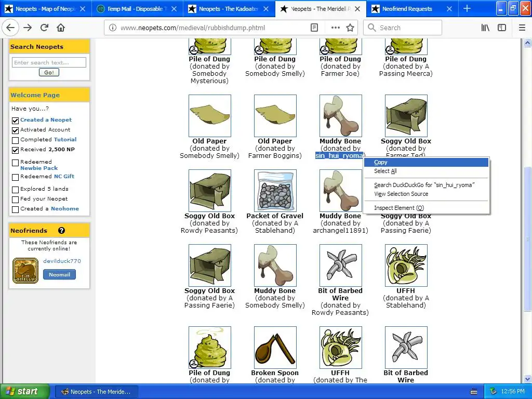Open the browser home page
532x399 pixels.
point(61,28)
